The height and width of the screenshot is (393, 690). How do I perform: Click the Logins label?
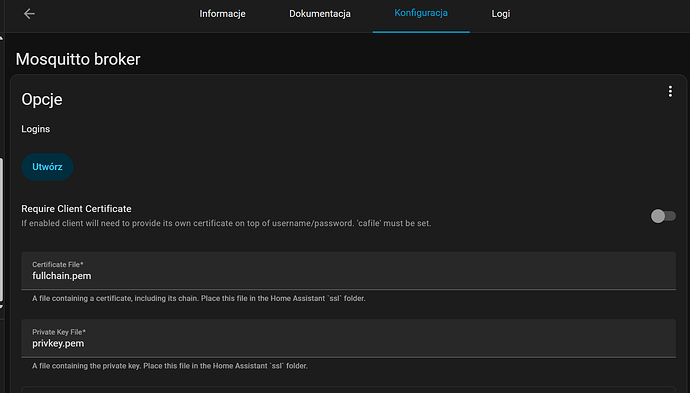tap(36, 129)
